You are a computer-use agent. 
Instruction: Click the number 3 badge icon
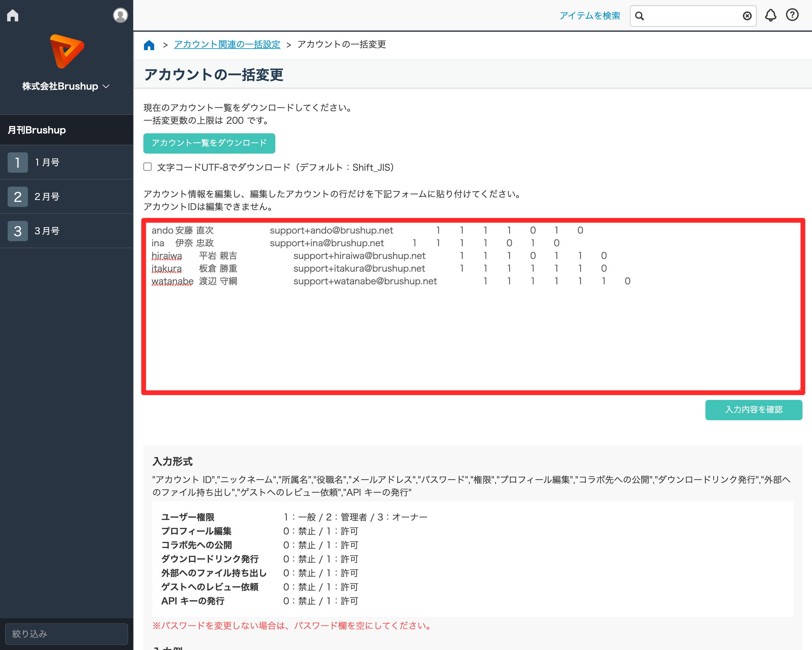click(x=18, y=231)
